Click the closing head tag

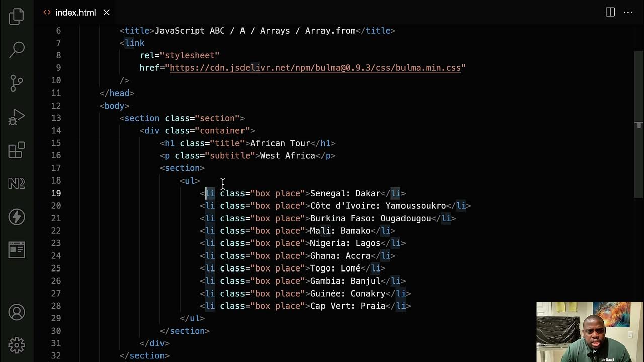117,93
